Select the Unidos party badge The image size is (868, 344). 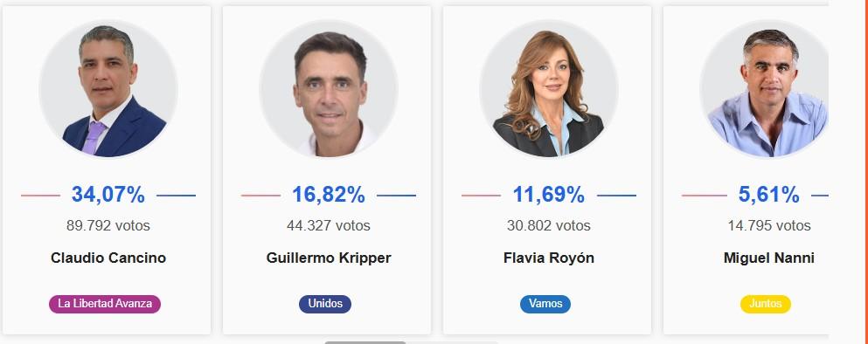tap(325, 304)
